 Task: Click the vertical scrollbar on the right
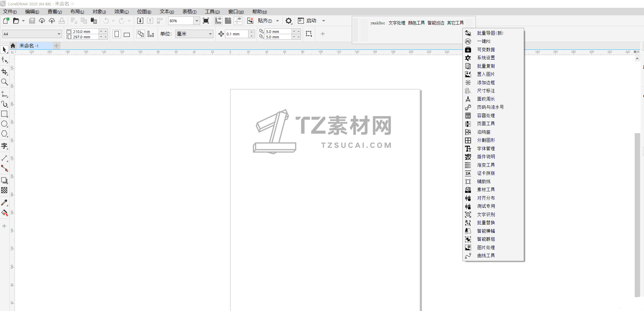point(637,215)
